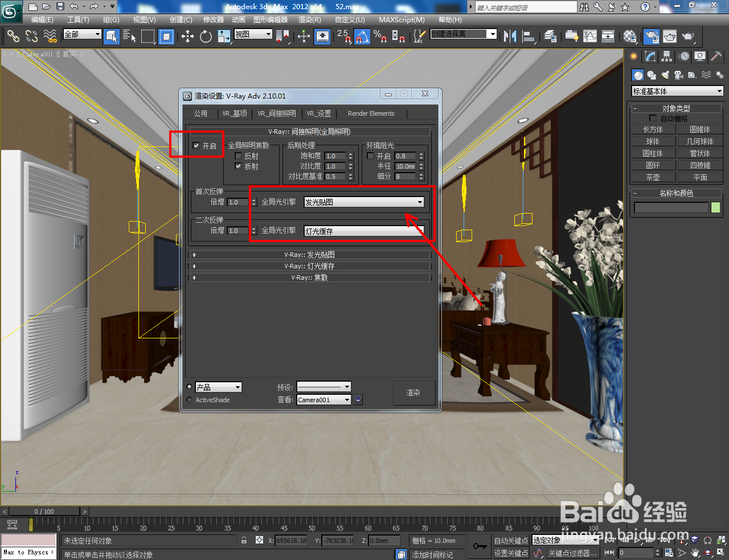Open the 二次反弹 灯光缓存 engine dropdown

[x=364, y=231]
